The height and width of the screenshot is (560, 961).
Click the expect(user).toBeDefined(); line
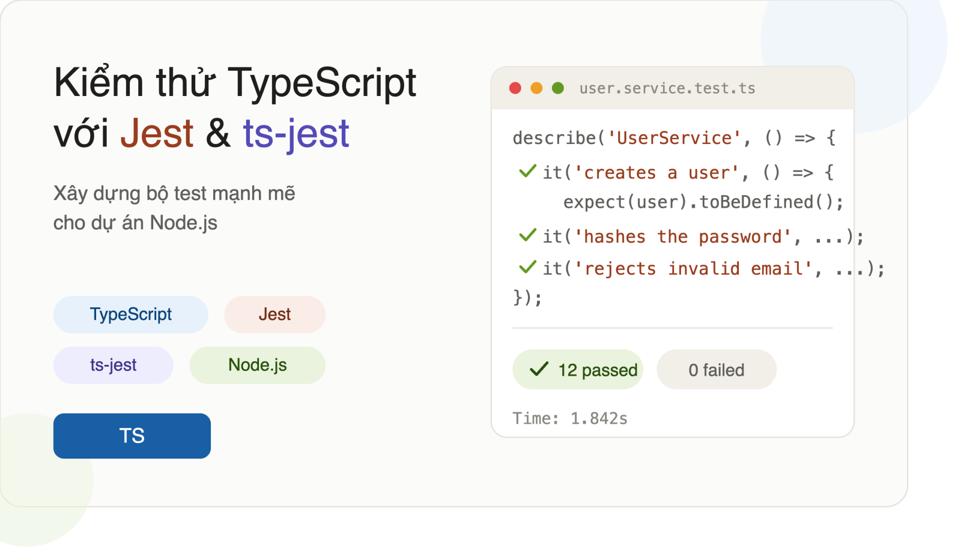(703, 202)
